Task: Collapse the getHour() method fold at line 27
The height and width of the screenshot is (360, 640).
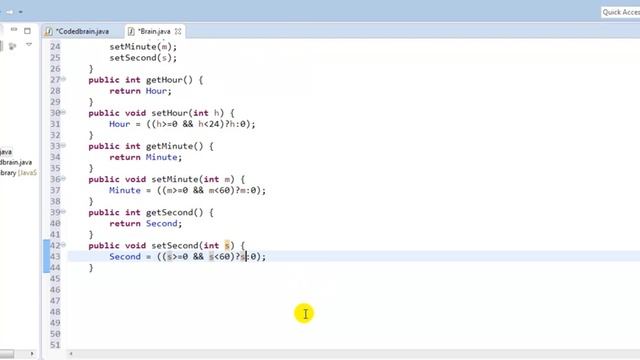Action: (x=64, y=79)
